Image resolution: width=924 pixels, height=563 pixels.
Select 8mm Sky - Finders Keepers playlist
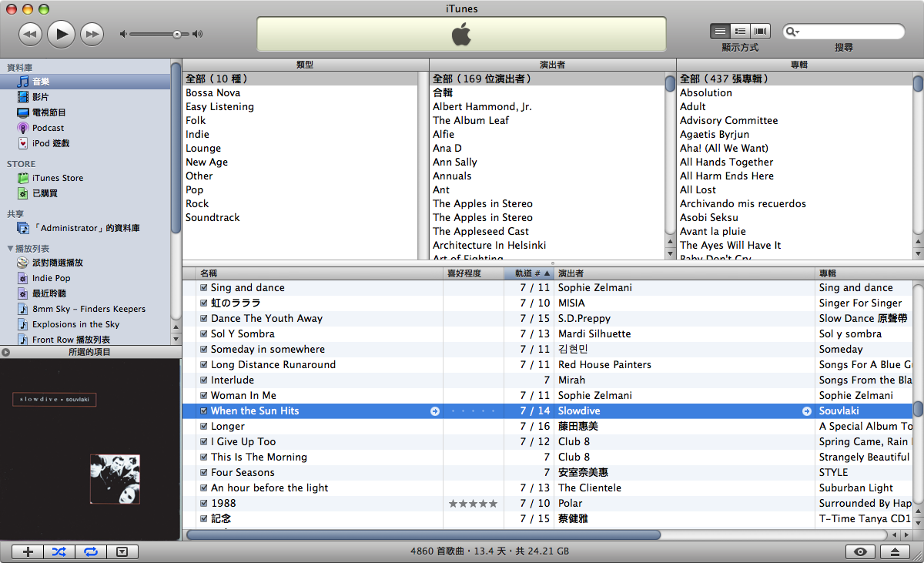[x=85, y=309]
